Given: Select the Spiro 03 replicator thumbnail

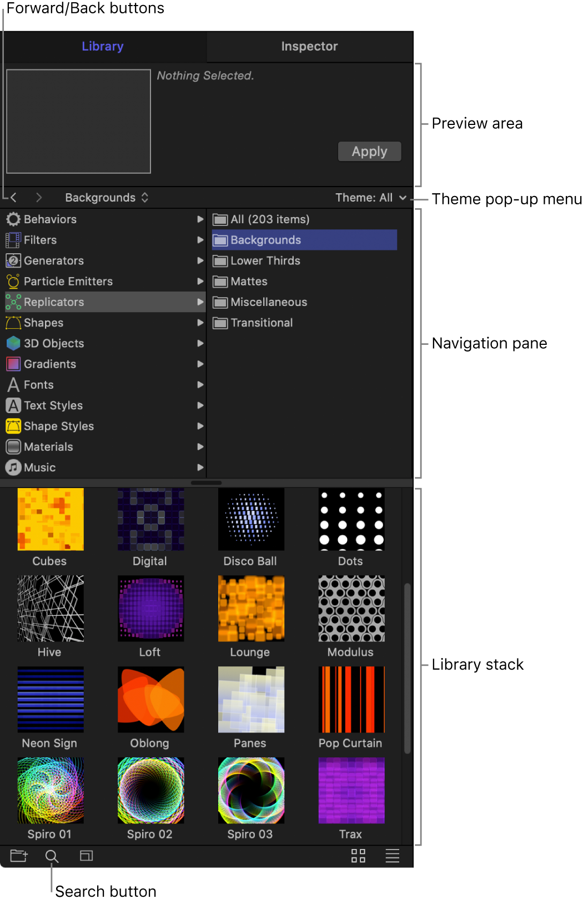Looking at the screenshot, I should (251, 790).
